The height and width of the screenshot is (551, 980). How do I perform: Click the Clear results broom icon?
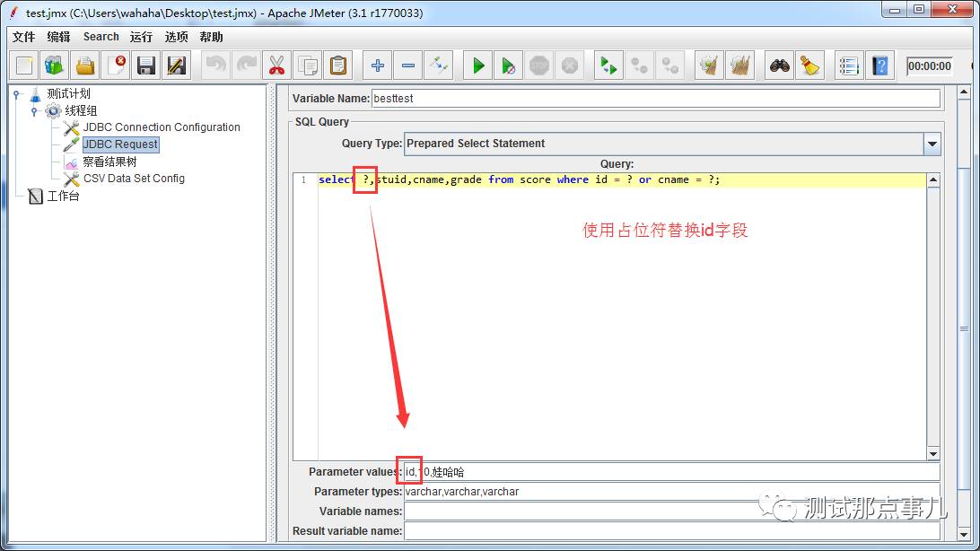point(709,66)
